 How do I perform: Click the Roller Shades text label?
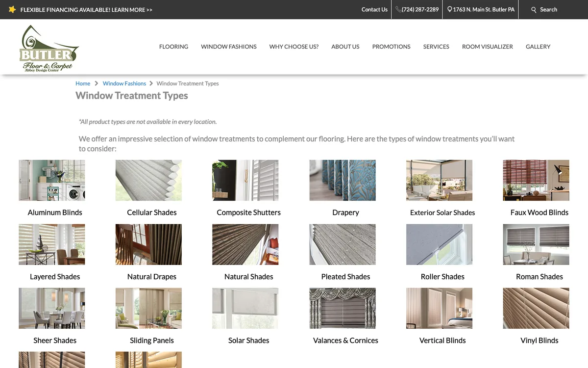pos(442,277)
